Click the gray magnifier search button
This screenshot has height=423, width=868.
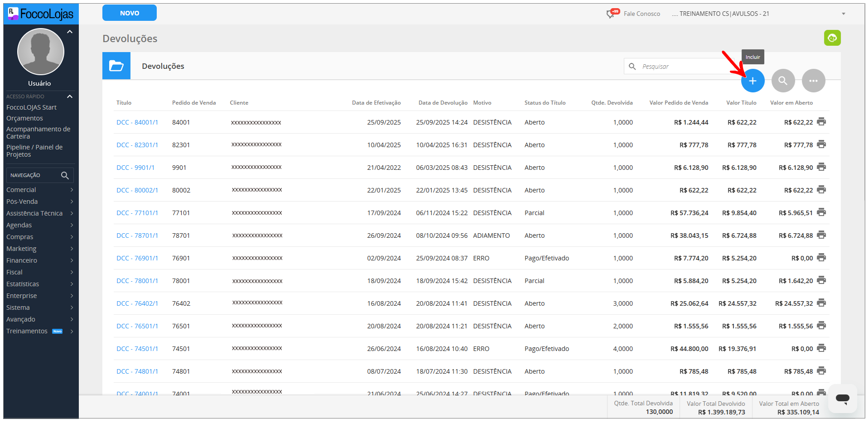point(783,81)
